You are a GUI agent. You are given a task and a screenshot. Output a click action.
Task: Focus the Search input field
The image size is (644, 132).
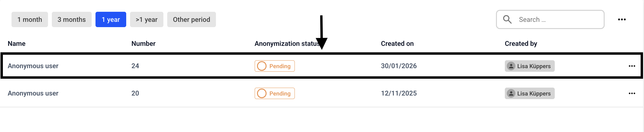coord(557,19)
